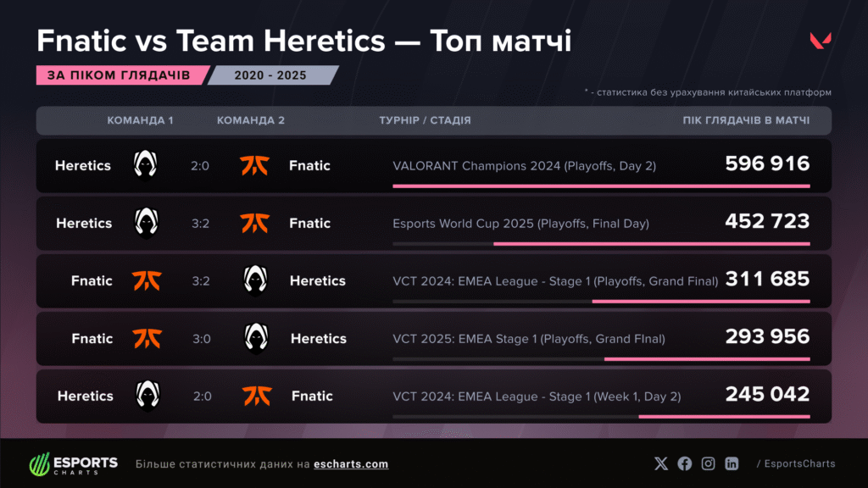Open the X (Twitter) social icon

pos(661,463)
